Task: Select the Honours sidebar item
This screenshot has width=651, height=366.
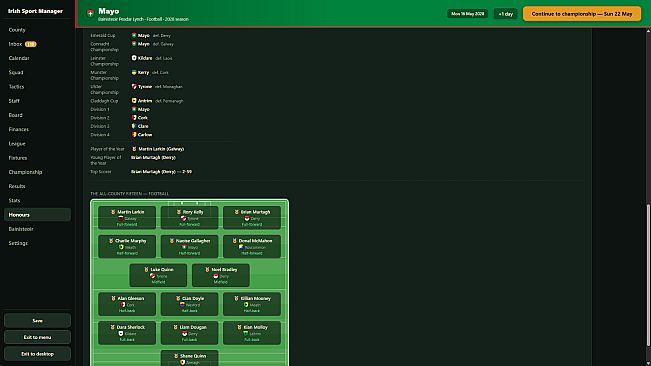Action: point(37,215)
